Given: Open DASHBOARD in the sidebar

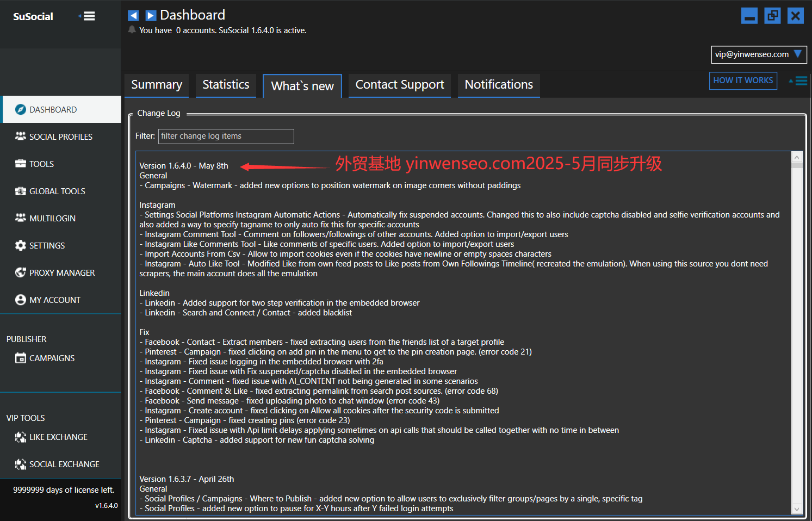Looking at the screenshot, I should tap(60, 109).
